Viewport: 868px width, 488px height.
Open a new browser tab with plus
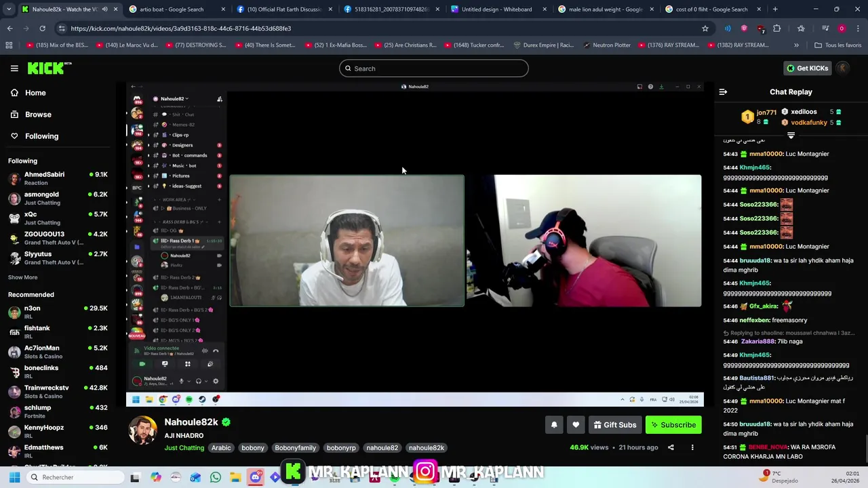pos(775,9)
